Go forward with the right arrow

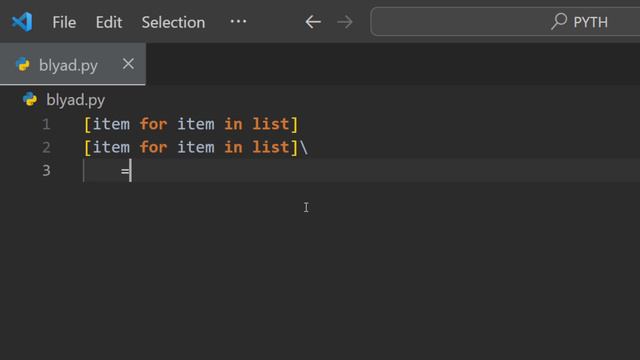[345, 22]
